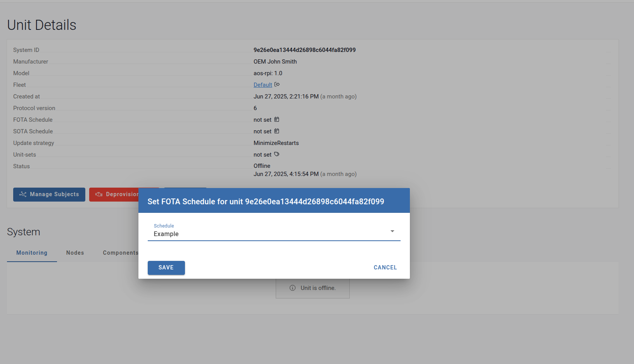Click the System ID value text

pyautogui.click(x=304, y=50)
